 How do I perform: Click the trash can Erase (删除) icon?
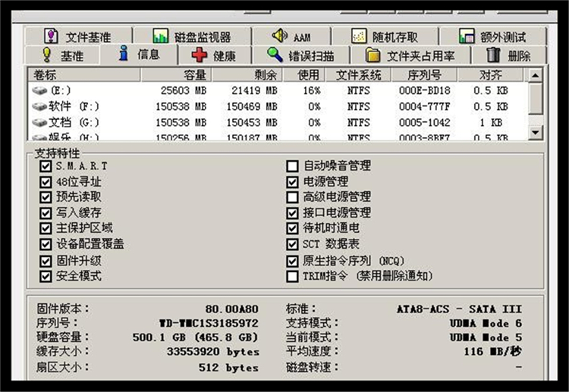(x=493, y=55)
